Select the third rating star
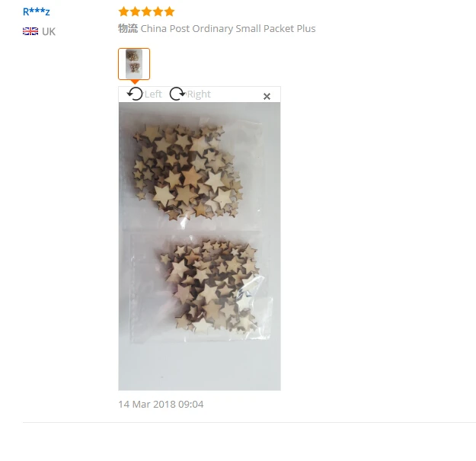 click(147, 12)
